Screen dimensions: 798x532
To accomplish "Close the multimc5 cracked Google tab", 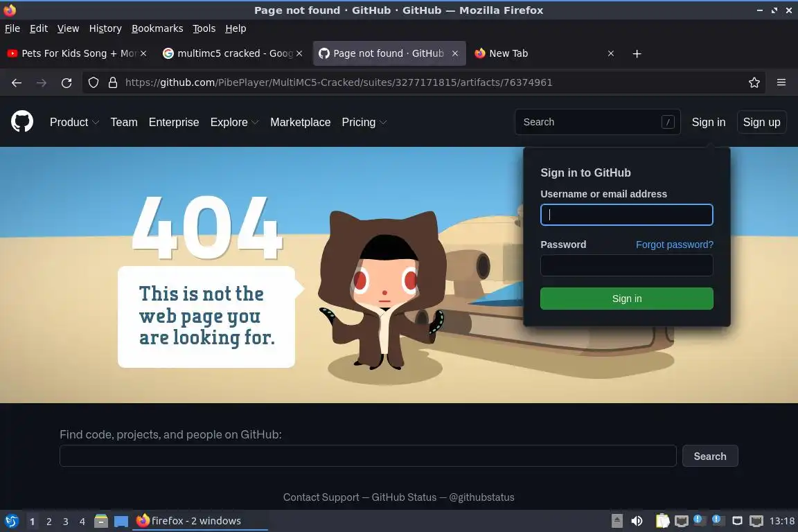I will (x=299, y=53).
